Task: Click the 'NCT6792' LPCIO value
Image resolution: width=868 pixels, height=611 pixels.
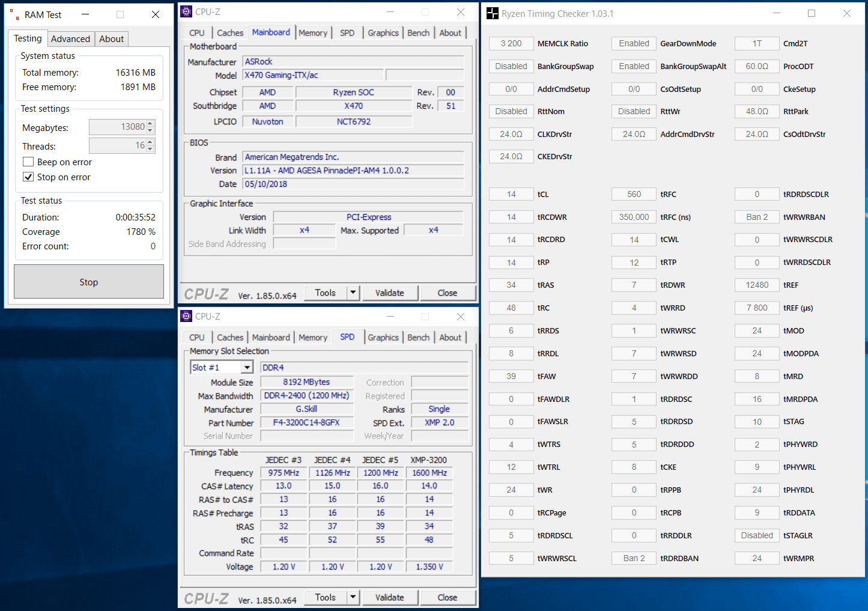Action: [354, 121]
